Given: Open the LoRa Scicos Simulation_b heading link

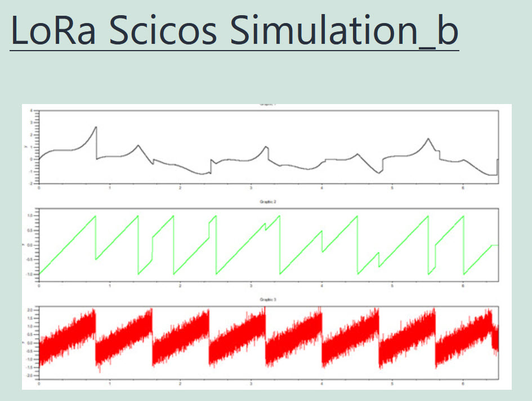Looking at the screenshot, I should (234, 32).
